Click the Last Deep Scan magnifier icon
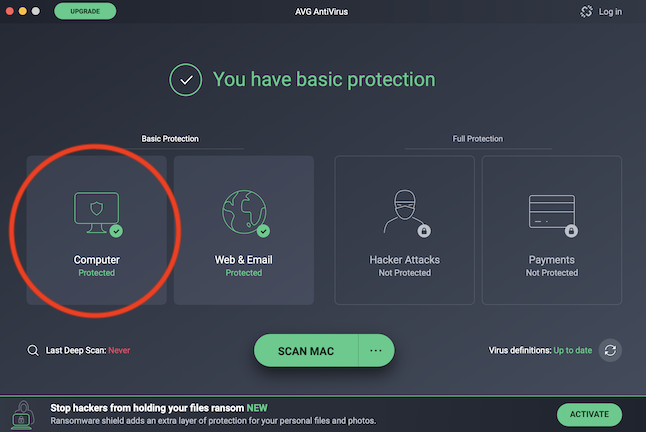The image size is (646, 432). click(x=33, y=351)
